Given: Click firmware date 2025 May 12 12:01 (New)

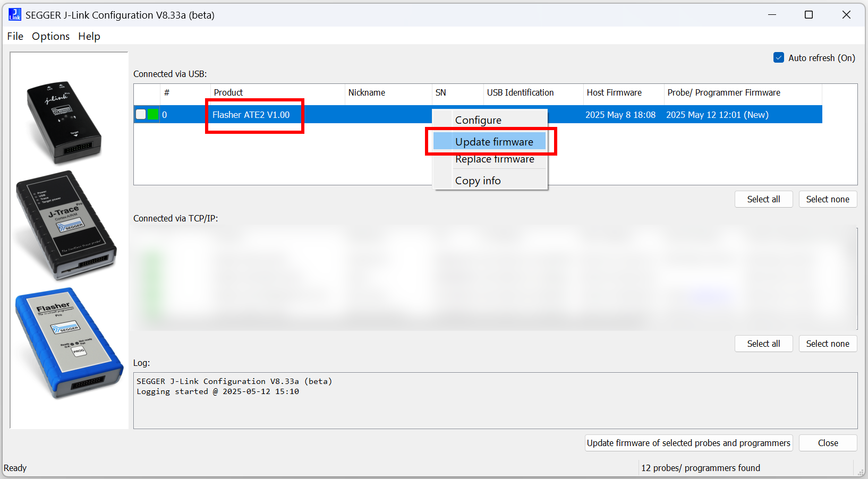Looking at the screenshot, I should click(x=717, y=115).
